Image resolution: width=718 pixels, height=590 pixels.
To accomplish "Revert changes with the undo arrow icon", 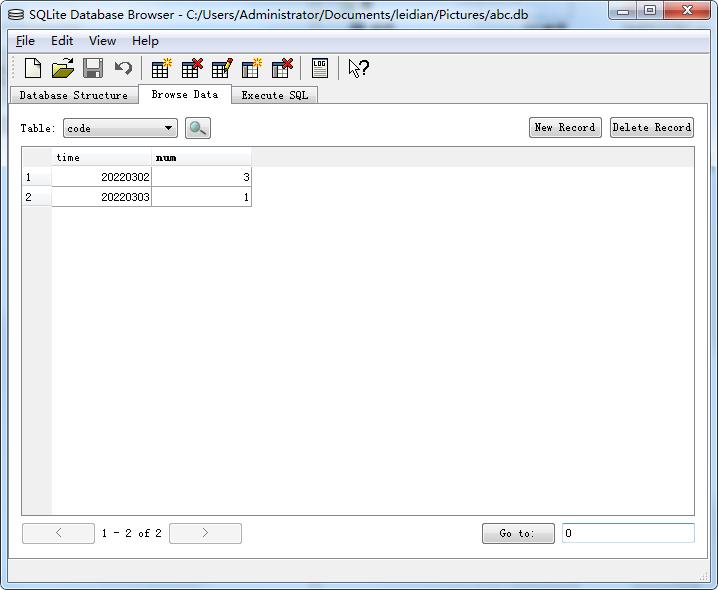I will [123, 68].
